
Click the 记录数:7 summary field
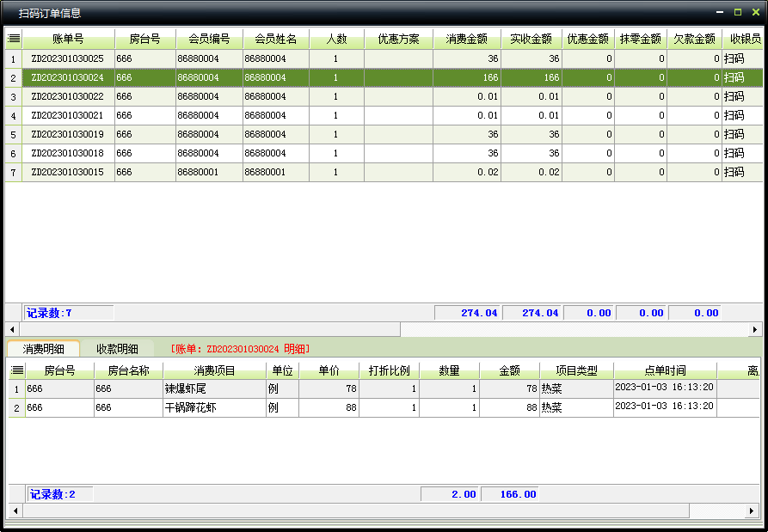69,313
